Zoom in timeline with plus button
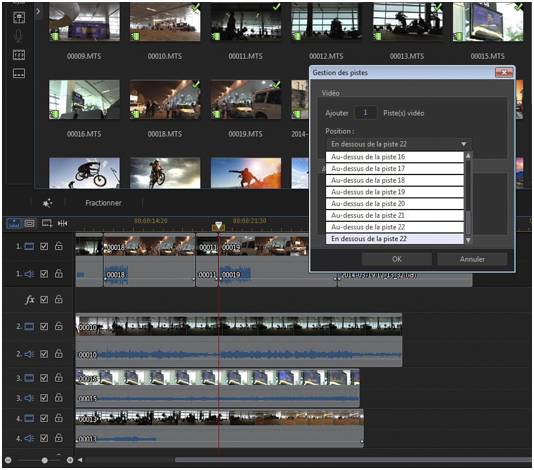Image resolution: width=534 pixels, height=470 pixels. pos(70,460)
